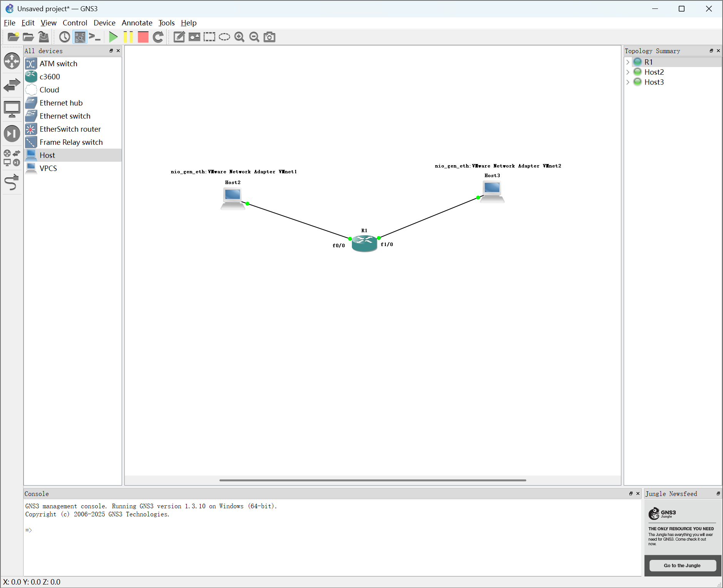723x588 pixels.
Task: Select Cloud in device list
Action: pos(73,90)
